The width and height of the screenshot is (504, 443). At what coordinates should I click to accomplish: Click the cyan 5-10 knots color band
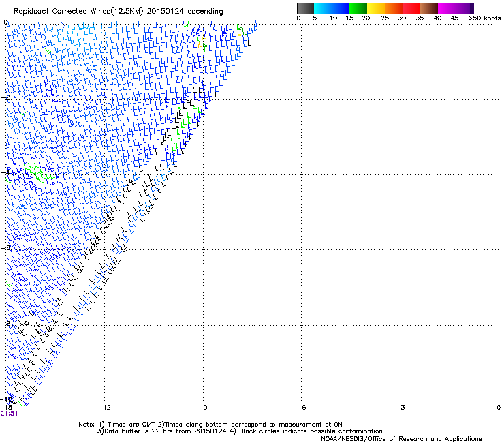click(x=323, y=8)
